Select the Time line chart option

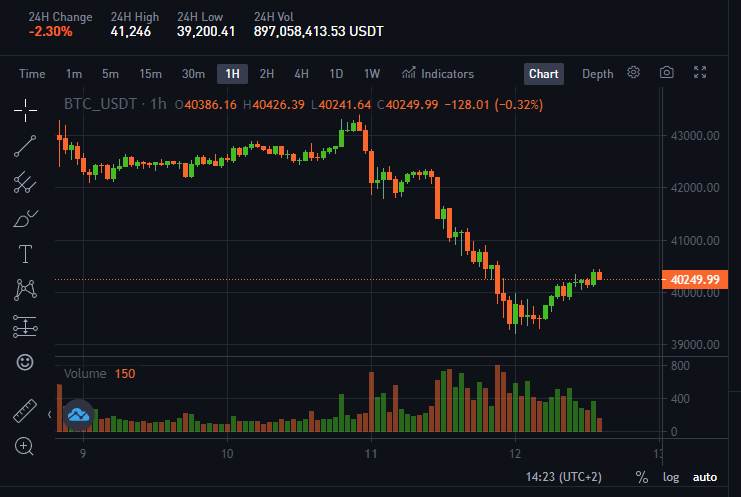click(32, 74)
